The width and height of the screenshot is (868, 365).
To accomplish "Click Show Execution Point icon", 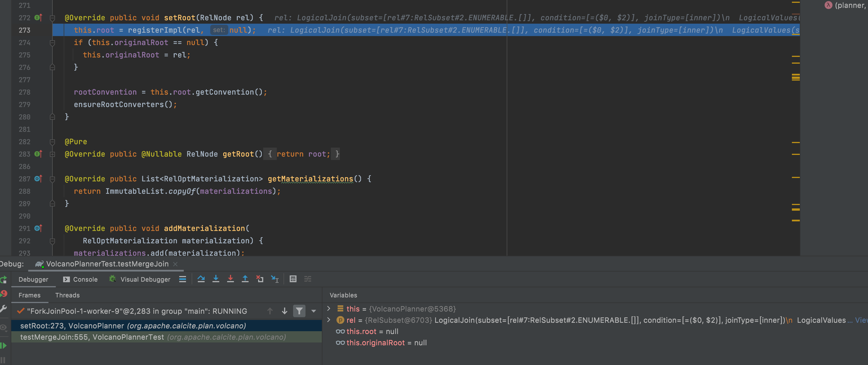I will [x=182, y=279].
